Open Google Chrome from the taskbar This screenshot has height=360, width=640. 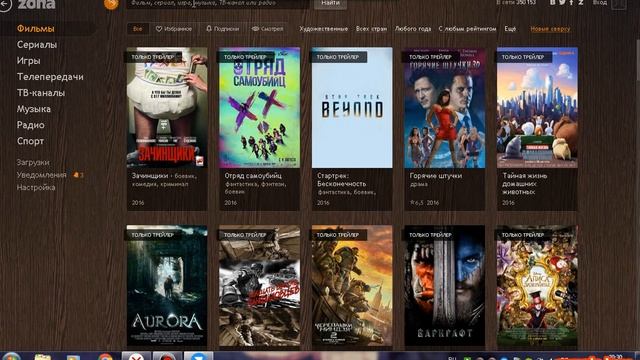tap(105, 358)
